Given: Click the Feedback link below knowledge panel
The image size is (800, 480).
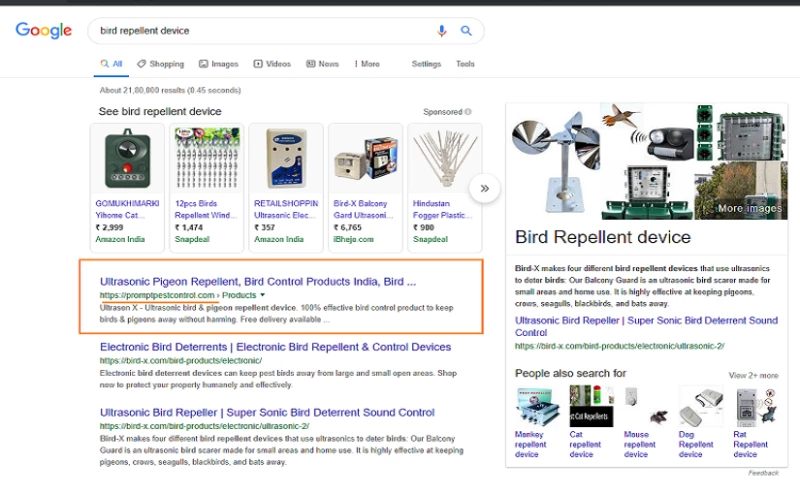Looking at the screenshot, I should (763, 473).
